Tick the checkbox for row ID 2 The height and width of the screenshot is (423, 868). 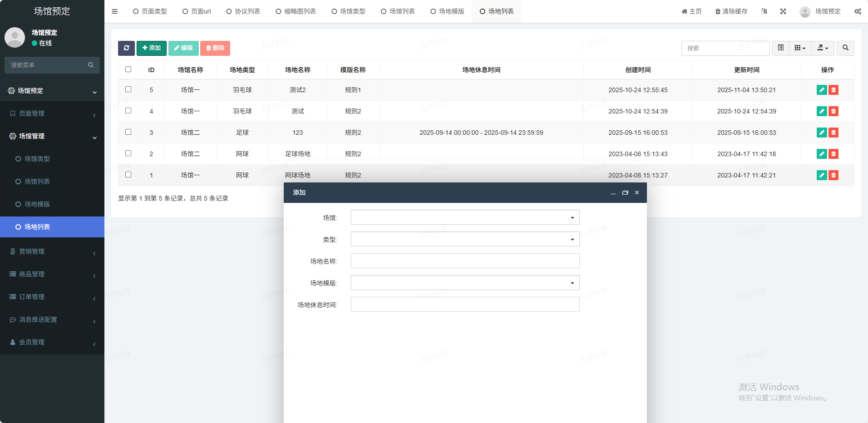[x=128, y=153]
